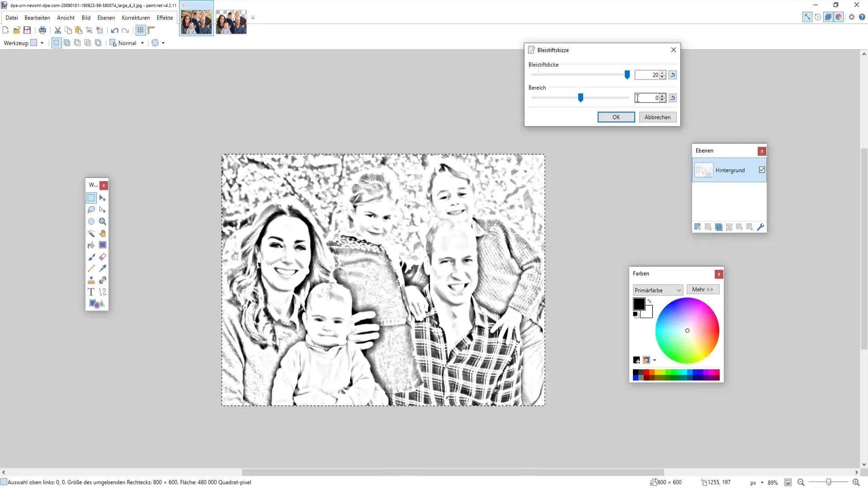The height and width of the screenshot is (488, 868).
Task: Select the Rectangle Select tool in Tools window
Action: tap(91, 198)
